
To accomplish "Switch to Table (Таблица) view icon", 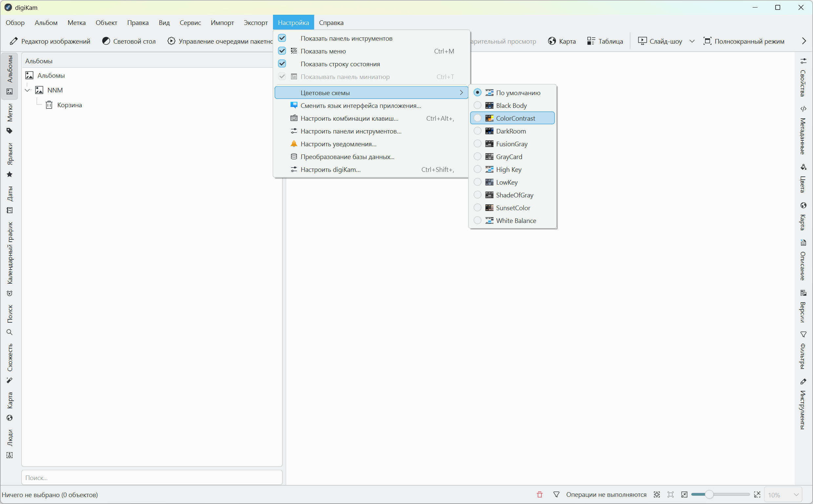I will (x=591, y=41).
